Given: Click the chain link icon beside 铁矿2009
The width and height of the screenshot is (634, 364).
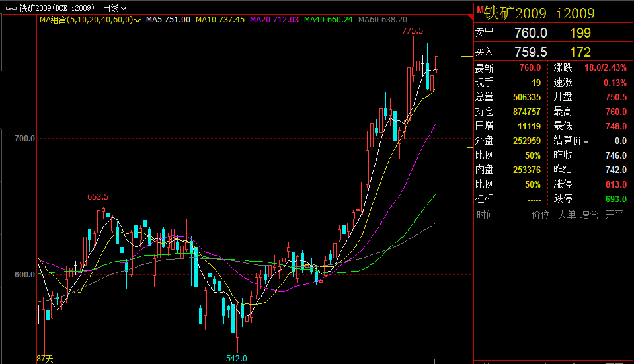Looking at the screenshot, I should click(11, 8).
